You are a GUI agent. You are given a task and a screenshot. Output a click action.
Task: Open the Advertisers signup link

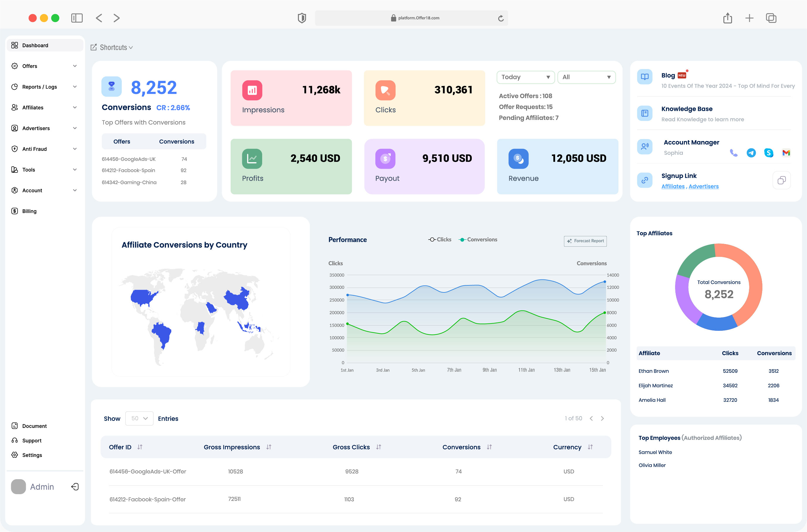coord(703,186)
